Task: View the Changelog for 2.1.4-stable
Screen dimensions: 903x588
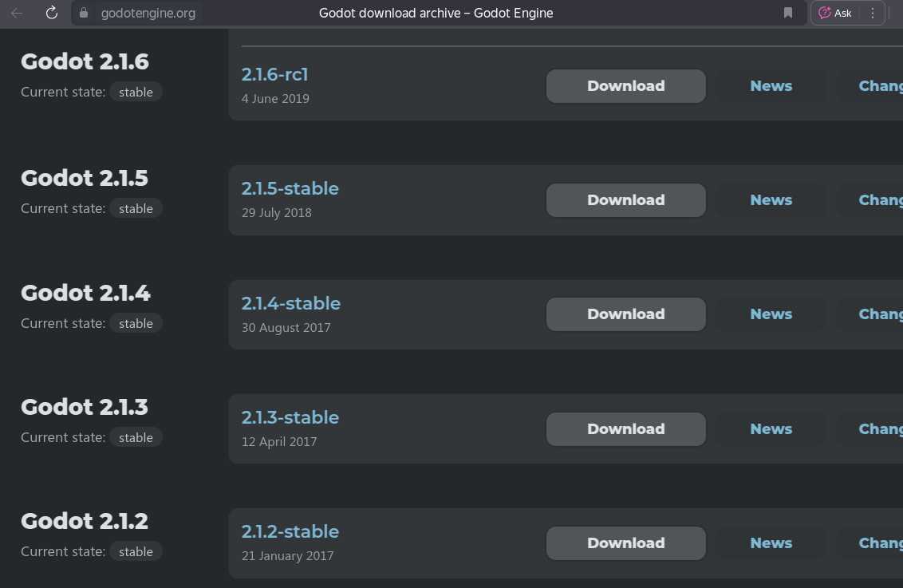Action: pyautogui.click(x=880, y=314)
